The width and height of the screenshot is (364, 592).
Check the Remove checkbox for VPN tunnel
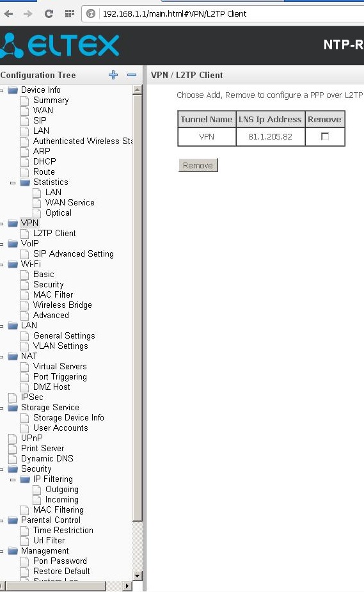click(x=325, y=136)
